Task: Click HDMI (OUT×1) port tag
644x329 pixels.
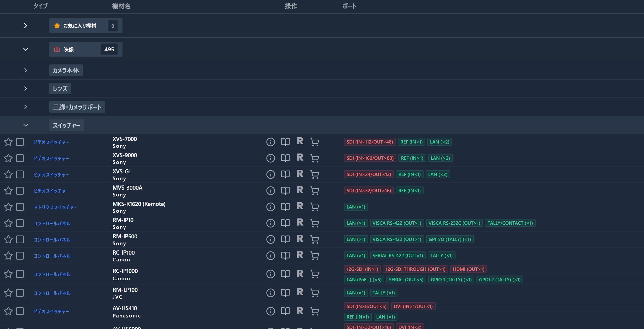Action: [468, 269]
